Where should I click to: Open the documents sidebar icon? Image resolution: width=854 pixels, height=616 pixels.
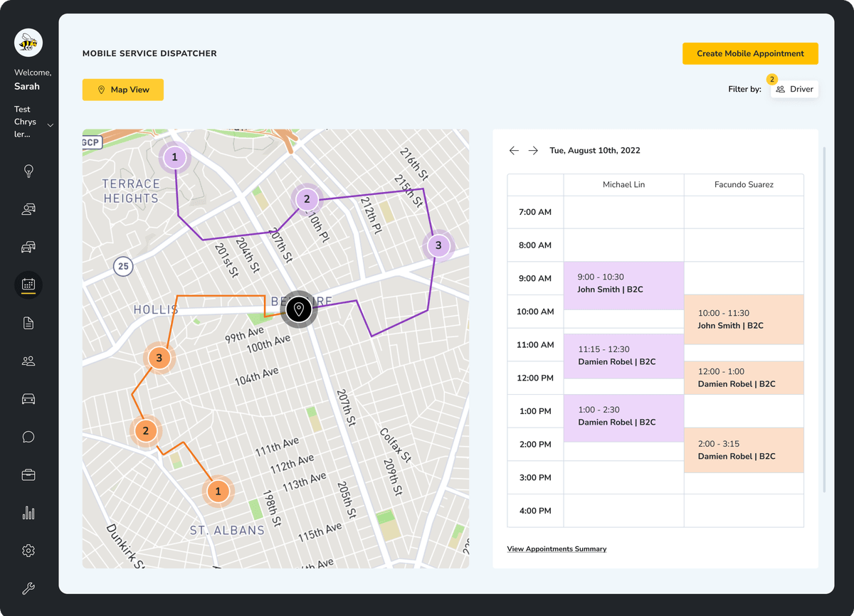(28, 322)
